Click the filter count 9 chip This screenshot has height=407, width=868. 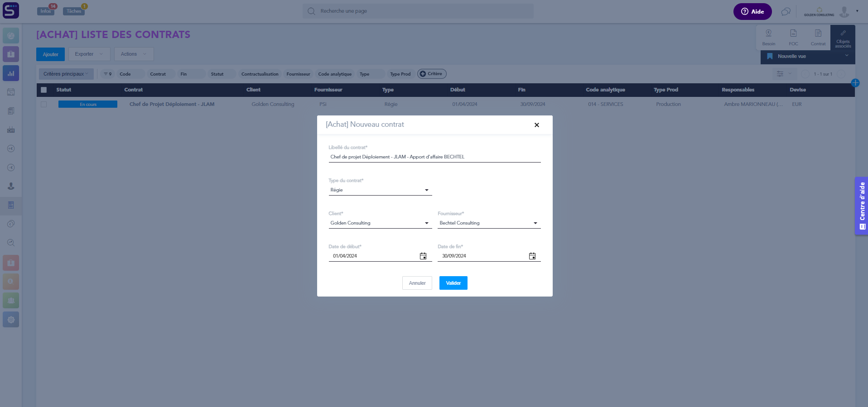point(107,74)
